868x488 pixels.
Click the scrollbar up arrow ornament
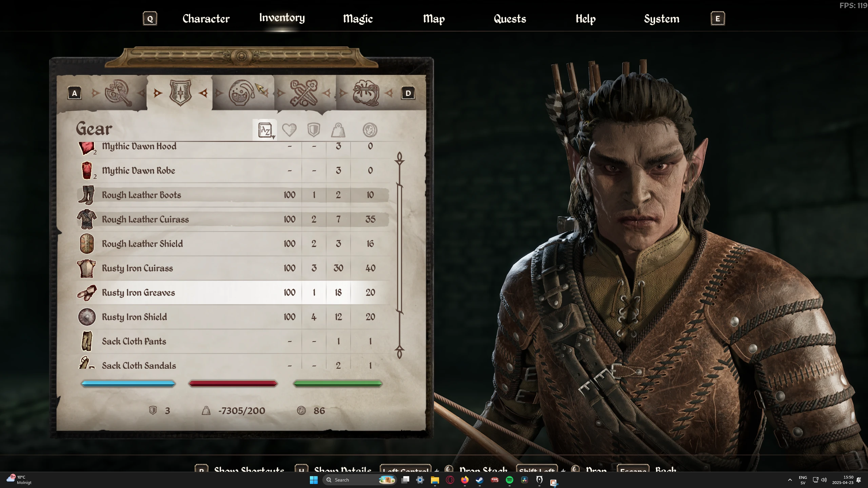coord(399,158)
